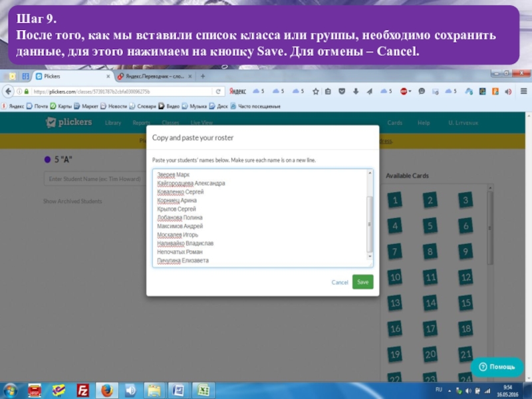
Task: Open the downloads arrow icon
Action: point(356,91)
